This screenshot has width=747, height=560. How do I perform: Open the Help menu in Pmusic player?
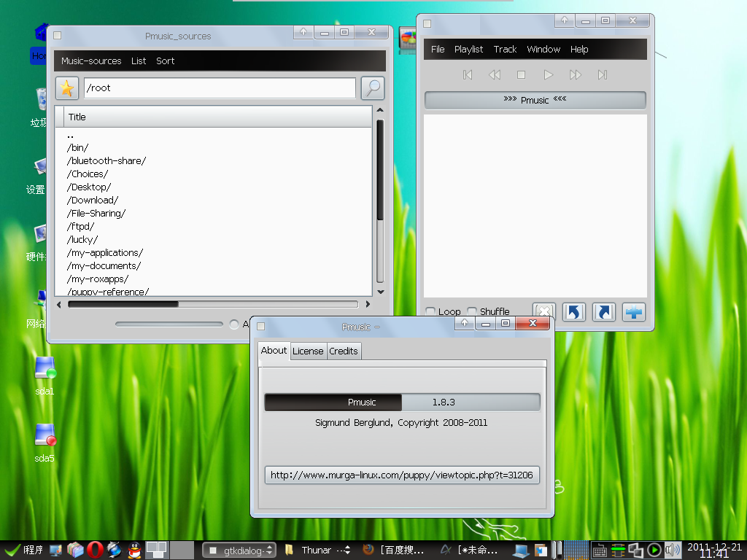(x=579, y=49)
